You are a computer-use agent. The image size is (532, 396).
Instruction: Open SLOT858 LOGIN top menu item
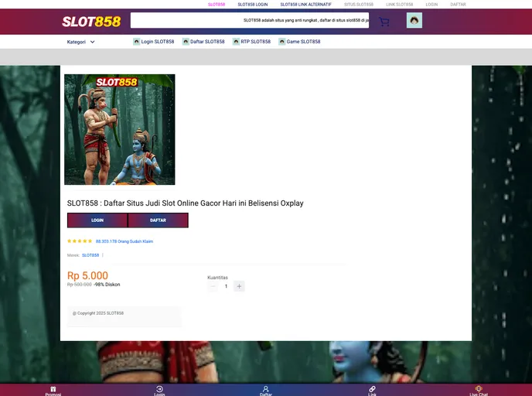tap(253, 5)
